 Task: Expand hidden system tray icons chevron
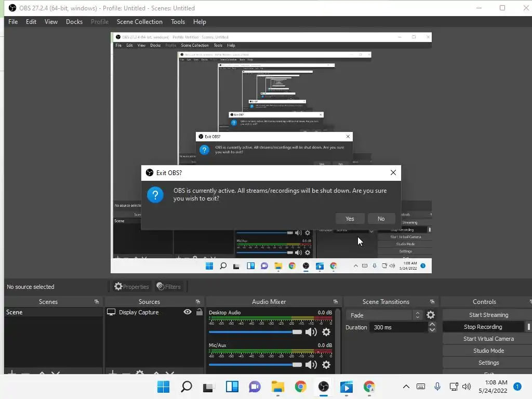tap(406, 387)
